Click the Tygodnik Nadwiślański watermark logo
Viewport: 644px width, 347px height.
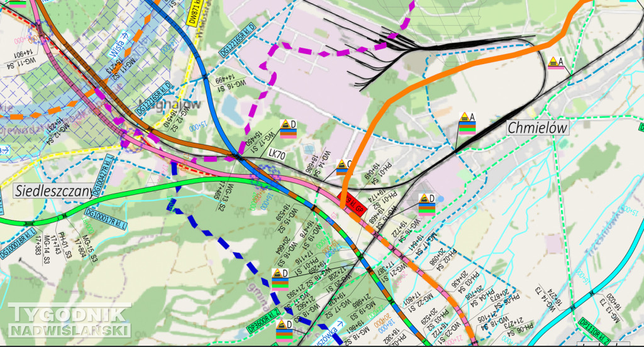click(69, 320)
